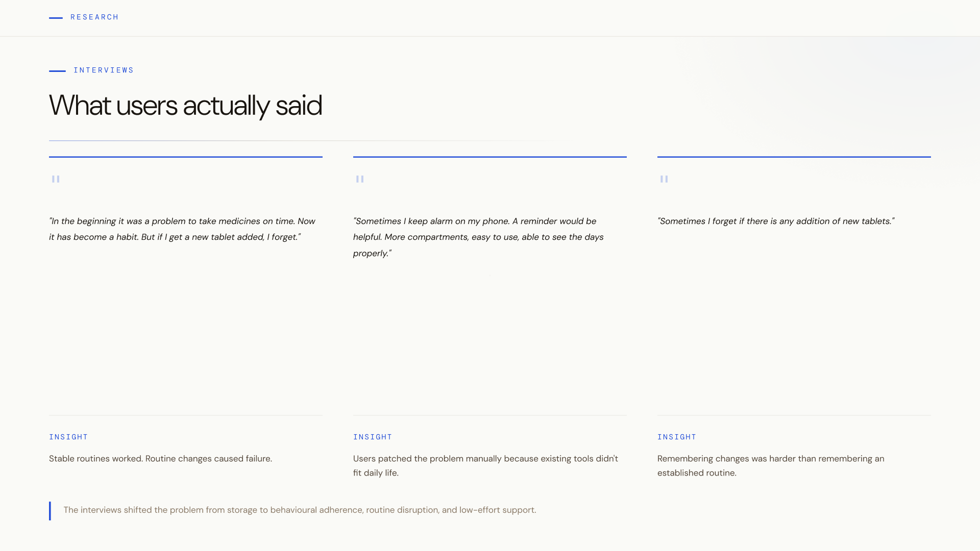The height and width of the screenshot is (551, 980).
Task: Click the quote mark icon in third card
Action: tap(664, 179)
